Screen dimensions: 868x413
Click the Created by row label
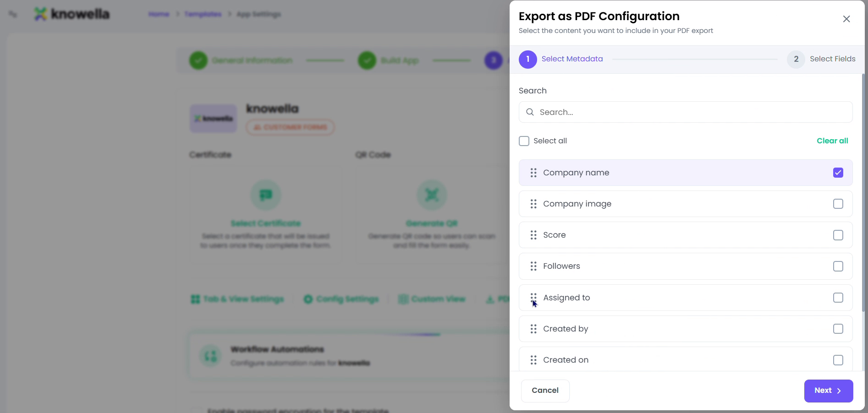(566, 329)
